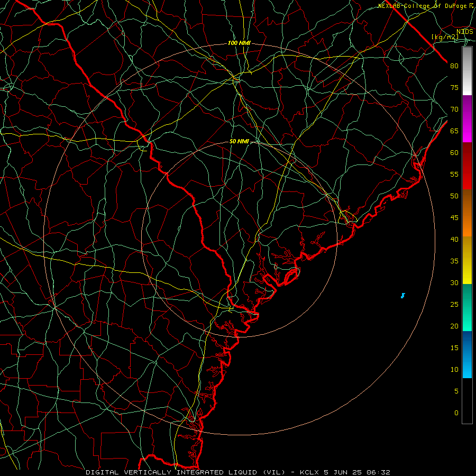
Task: Click the '55' scale value
Action: pyautogui.click(x=454, y=174)
